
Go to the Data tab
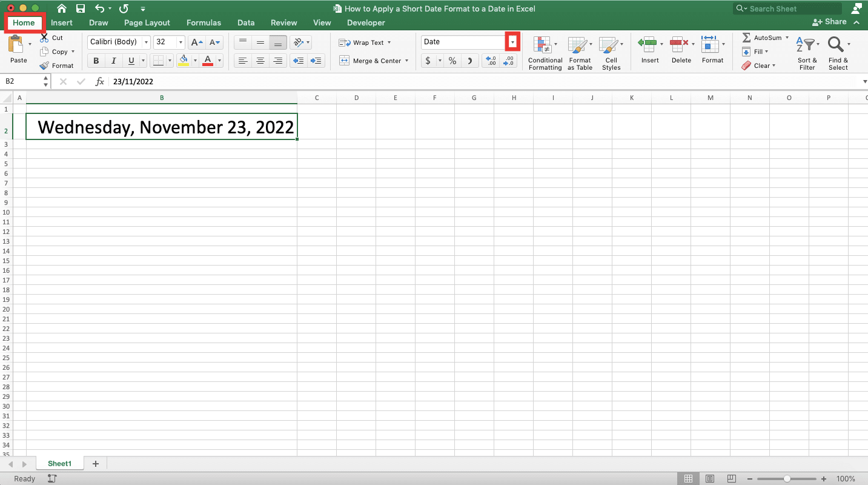pyautogui.click(x=246, y=22)
